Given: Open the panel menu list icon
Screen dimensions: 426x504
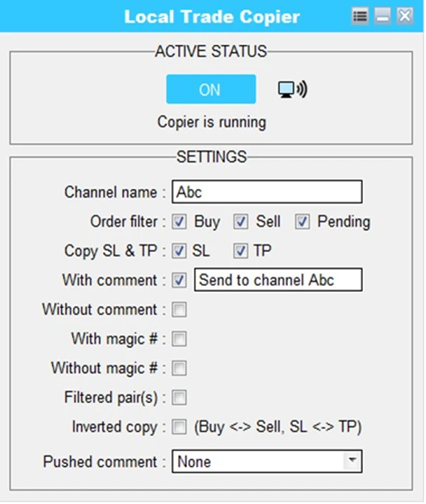Looking at the screenshot, I should (360, 16).
